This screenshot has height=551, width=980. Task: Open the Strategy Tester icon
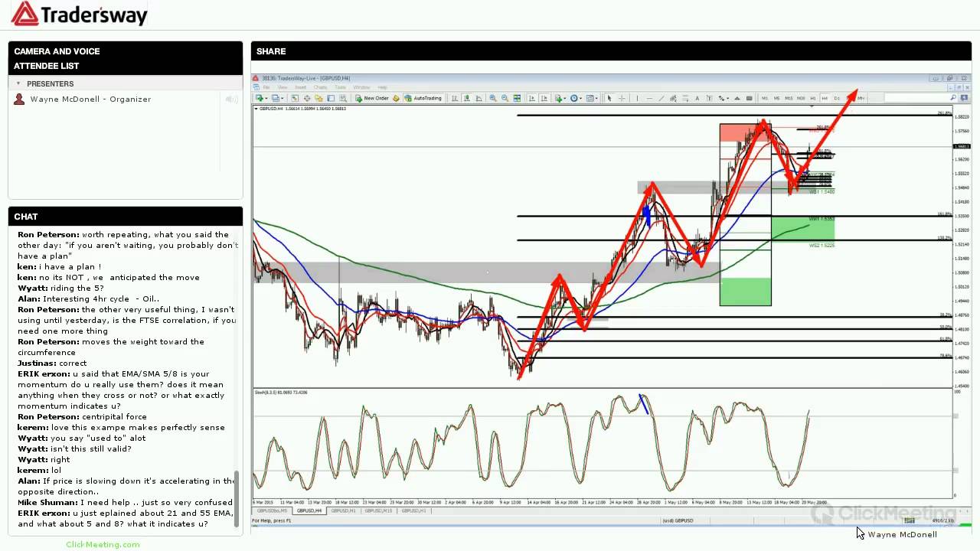click(343, 98)
